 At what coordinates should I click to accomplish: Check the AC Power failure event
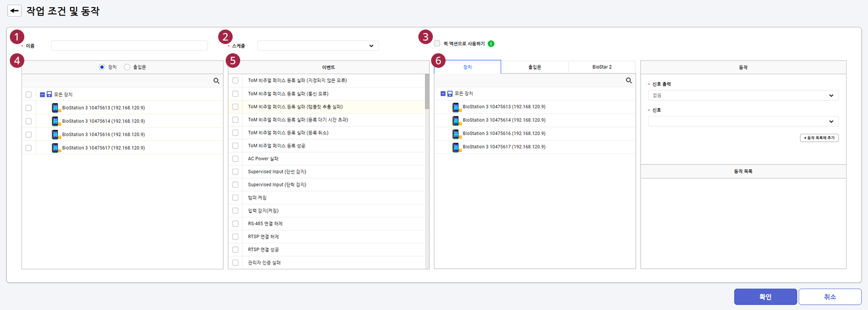[x=236, y=158]
